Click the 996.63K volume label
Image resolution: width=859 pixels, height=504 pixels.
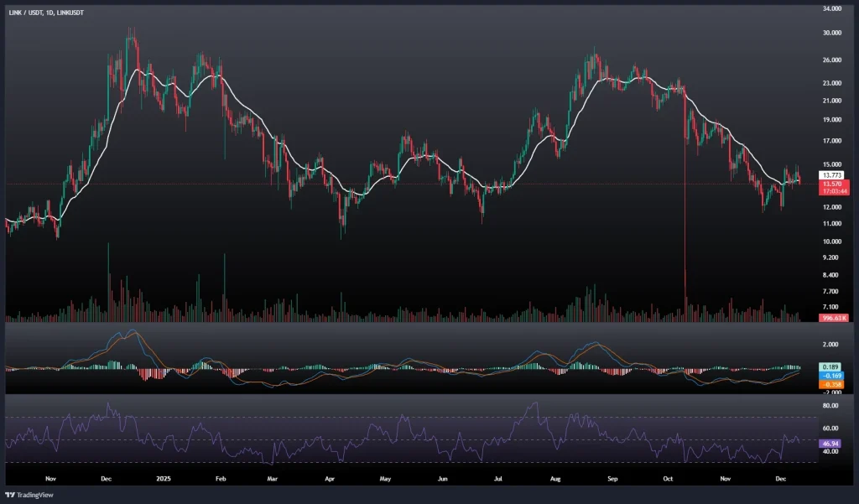(833, 318)
